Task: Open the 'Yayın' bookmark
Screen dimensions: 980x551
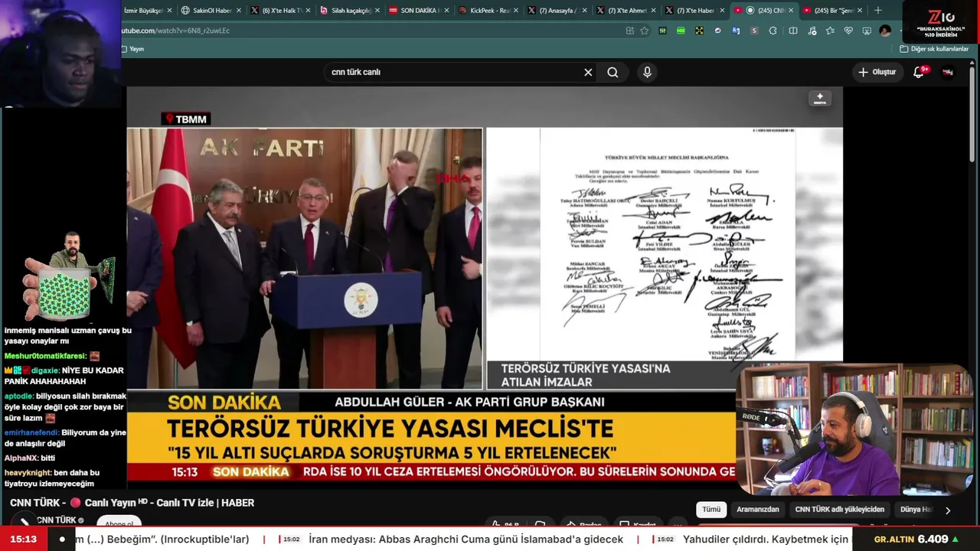Action: click(x=133, y=49)
